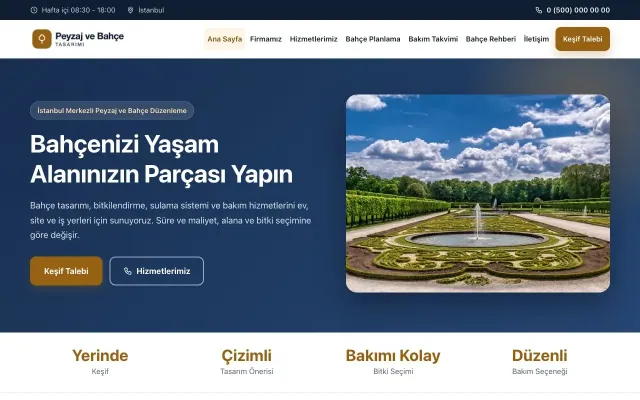Click İstanbul Merkezli Peyzaj badge
Image resolution: width=640 pixels, height=400 pixels.
tap(112, 111)
